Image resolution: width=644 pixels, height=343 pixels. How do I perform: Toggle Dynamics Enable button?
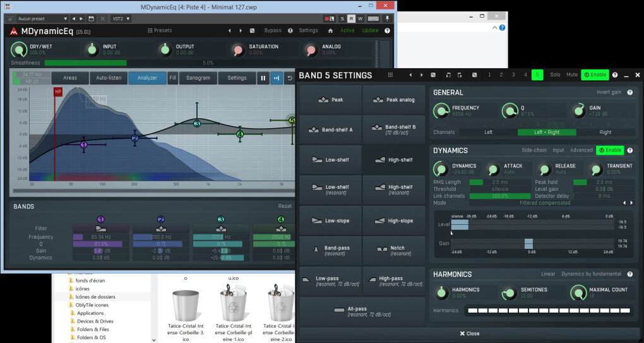610,150
